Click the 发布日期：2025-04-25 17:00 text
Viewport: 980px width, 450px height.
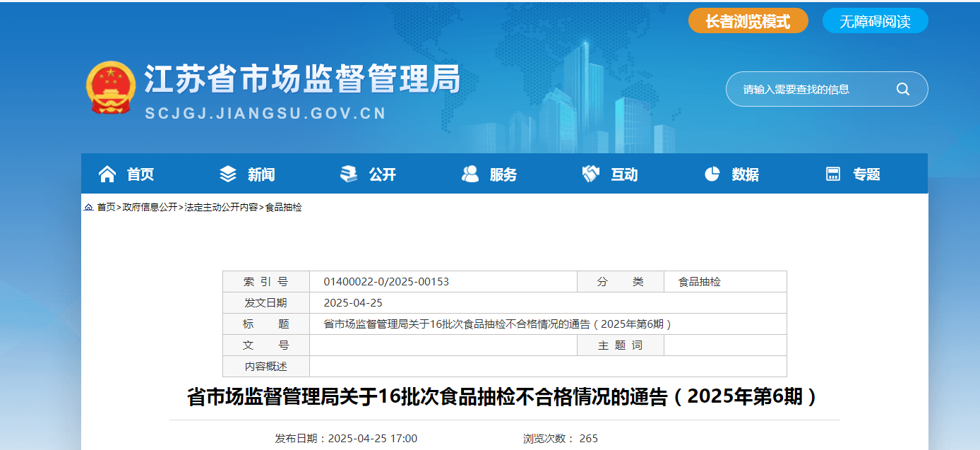pyautogui.click(x=346, y=439)
